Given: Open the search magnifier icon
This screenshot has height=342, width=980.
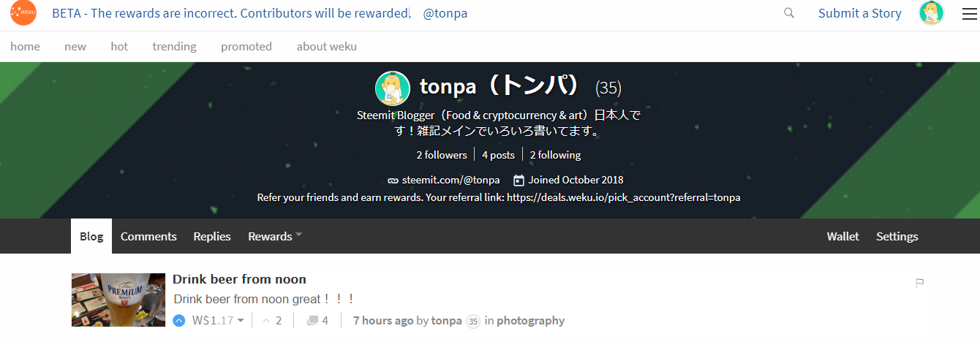Looking at the screenshot, I should click(788, 13).
